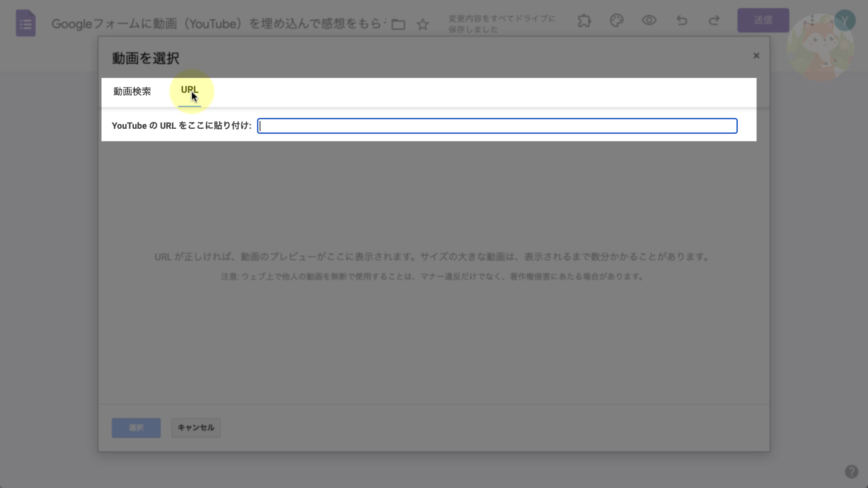This screenshot has width=868, height=488.
Task: Preview the form with the eye icon
Action: [649, 20]
